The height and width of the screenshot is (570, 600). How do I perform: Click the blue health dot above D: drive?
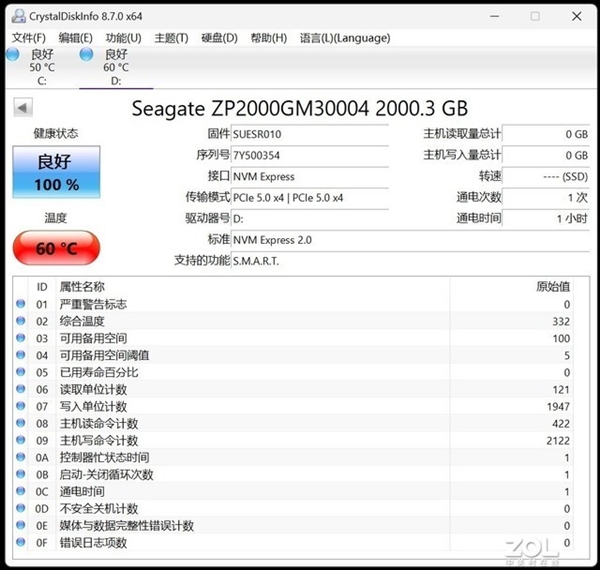[86, 54]
